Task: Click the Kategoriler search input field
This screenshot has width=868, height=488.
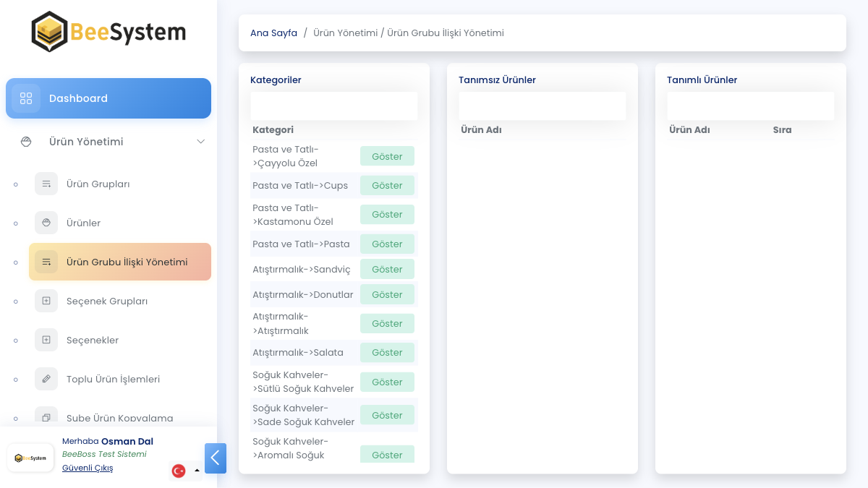Action: pyautogui.click(x=333, y=106)
